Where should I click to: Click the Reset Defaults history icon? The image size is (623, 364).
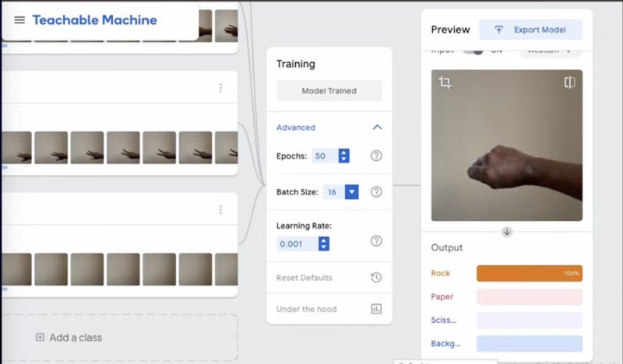pos(376,278)
